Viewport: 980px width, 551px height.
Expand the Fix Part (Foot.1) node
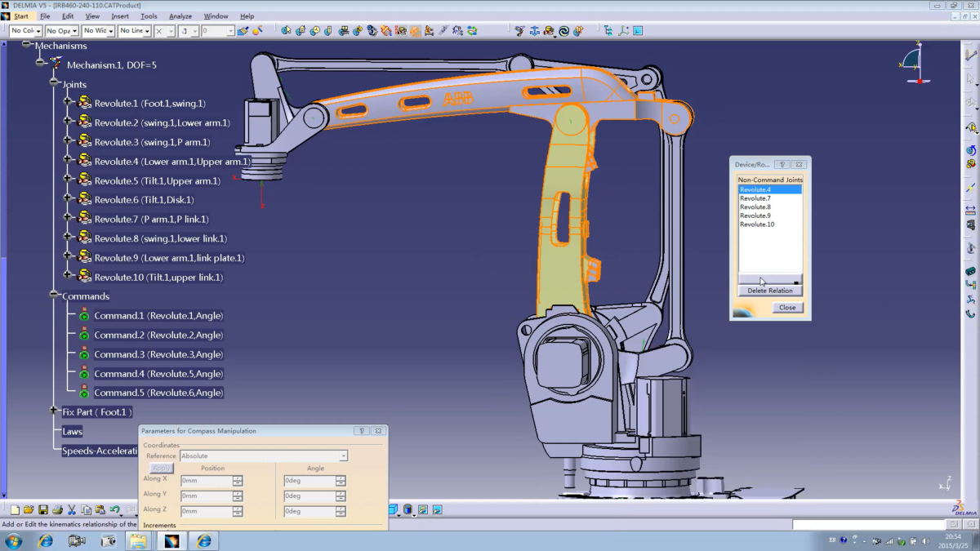[54, 411]
